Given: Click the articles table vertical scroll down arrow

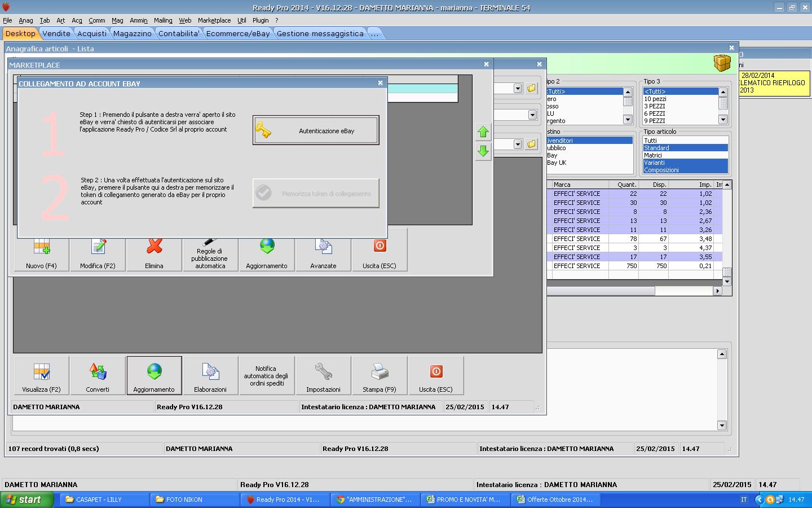Looking at the screenshot, I should 727,282.
